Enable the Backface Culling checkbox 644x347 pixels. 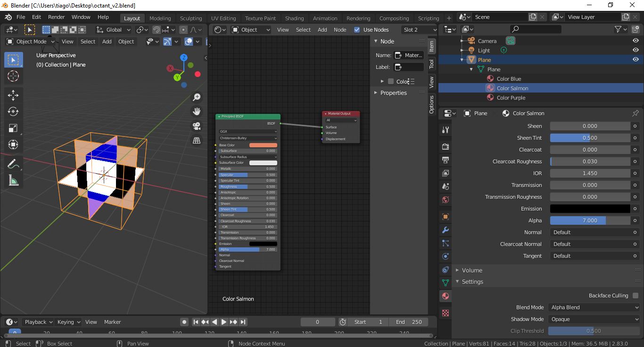coord(635,296)
